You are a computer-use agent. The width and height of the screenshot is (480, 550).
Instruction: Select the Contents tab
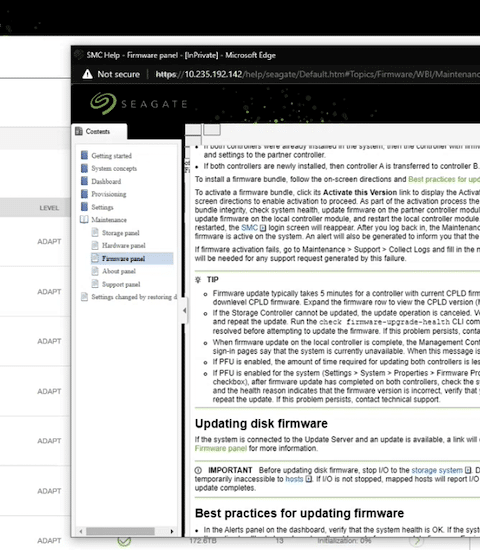(x=99, y=132)
